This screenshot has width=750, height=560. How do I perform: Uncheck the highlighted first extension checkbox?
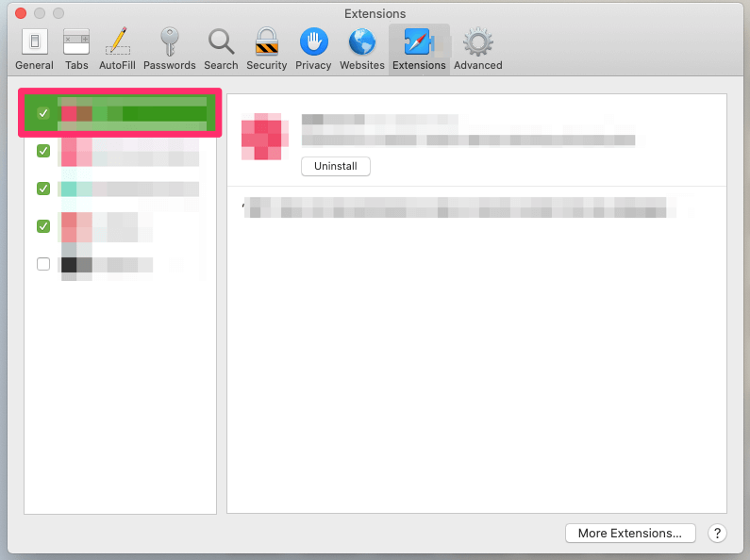pos(43,114)
